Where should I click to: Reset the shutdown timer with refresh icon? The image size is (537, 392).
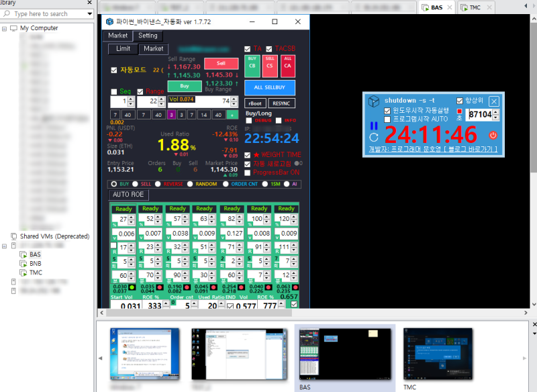click(374, 138)
